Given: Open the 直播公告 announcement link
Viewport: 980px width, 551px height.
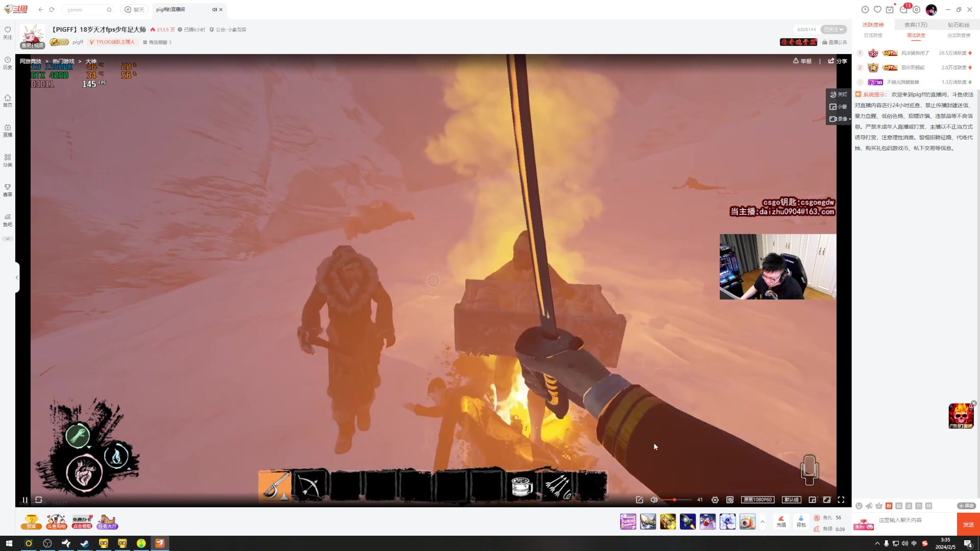Looking at the screenshot, I should click(x=835, y=42).
